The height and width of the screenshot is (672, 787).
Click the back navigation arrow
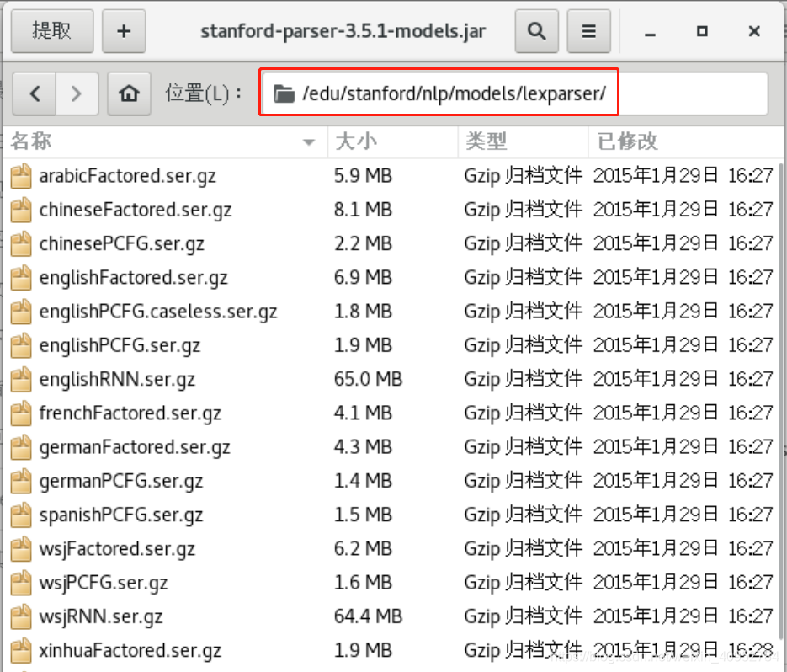(34, 93)
